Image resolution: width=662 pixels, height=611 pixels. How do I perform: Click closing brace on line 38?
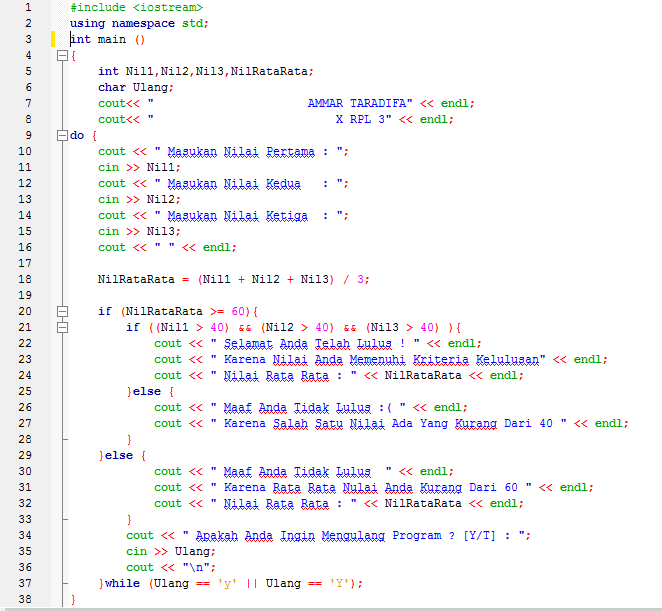(73, 599)
